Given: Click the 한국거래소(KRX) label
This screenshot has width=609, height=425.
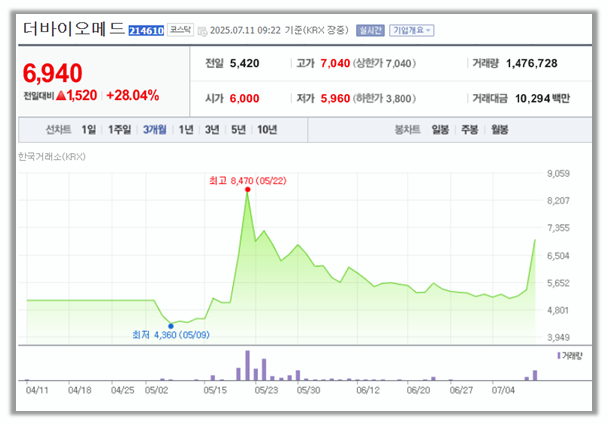Looking at the screenshot, I should [52, 157].
